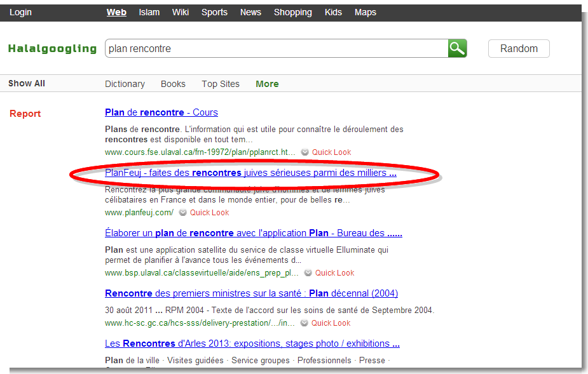Switch to the Islam tab

[x=149, y=12]
